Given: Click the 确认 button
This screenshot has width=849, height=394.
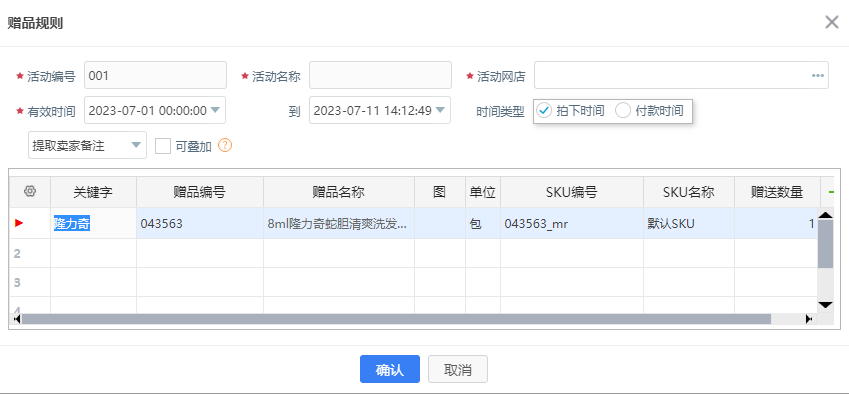Looking at the screenshot, I should (390, 370).
